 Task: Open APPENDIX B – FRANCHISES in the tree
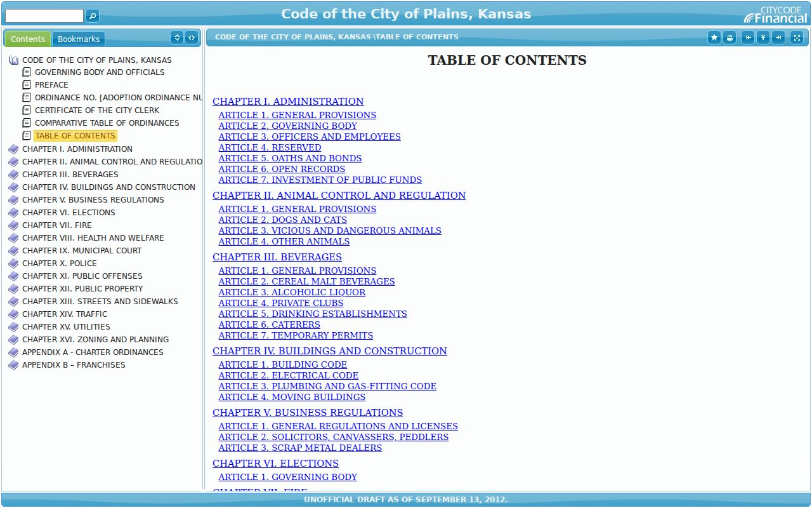pos(74,364)
